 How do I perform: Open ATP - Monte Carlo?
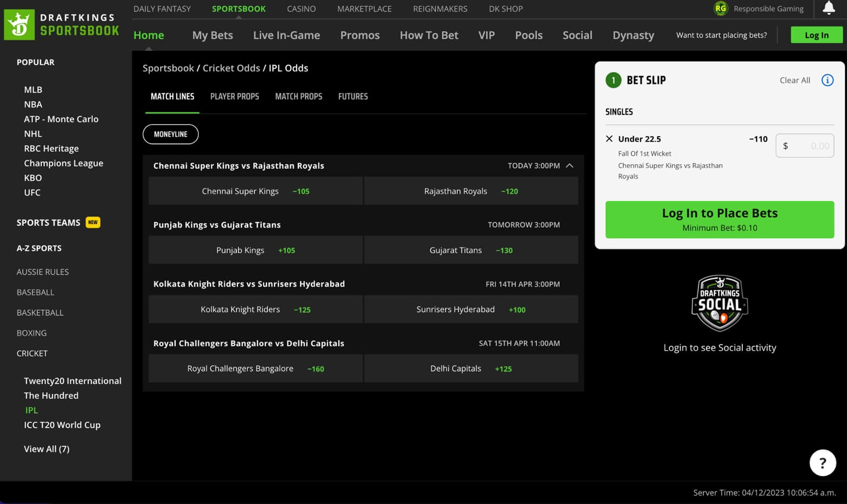(x=61, y=119)
